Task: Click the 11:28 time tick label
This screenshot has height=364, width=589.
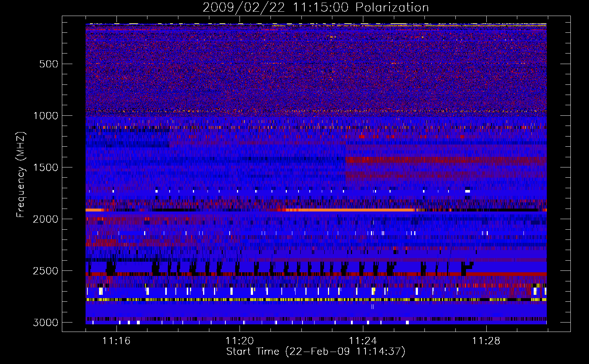Action: click(486, 341)
